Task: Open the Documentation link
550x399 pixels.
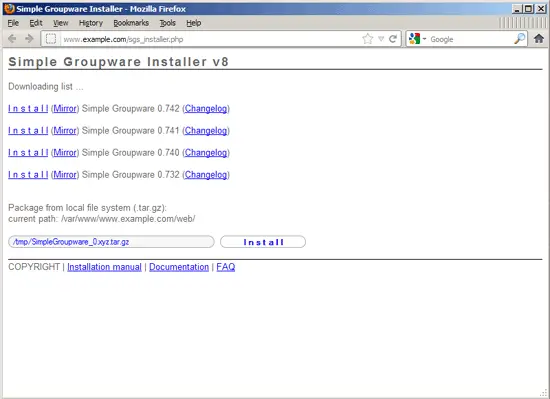Action: (179, 267)
